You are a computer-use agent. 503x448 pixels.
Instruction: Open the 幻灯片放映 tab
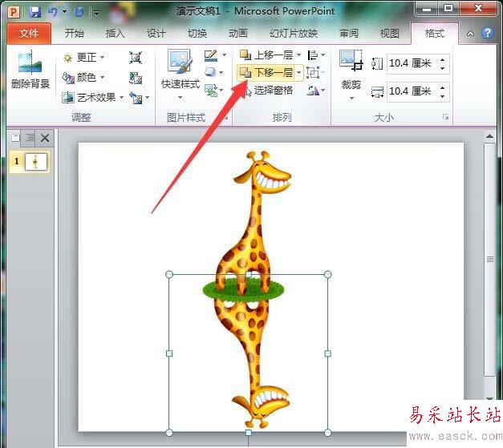coord(294,33)
